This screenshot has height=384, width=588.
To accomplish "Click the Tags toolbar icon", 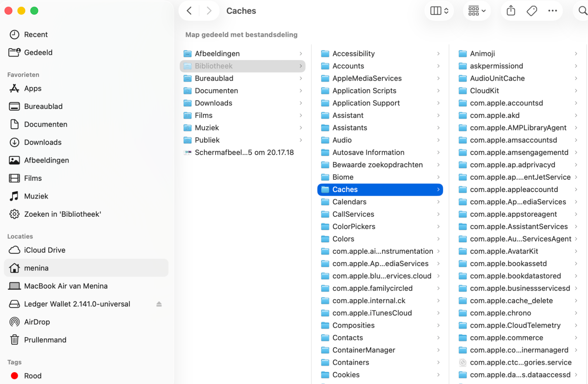I will click(532, 11).
